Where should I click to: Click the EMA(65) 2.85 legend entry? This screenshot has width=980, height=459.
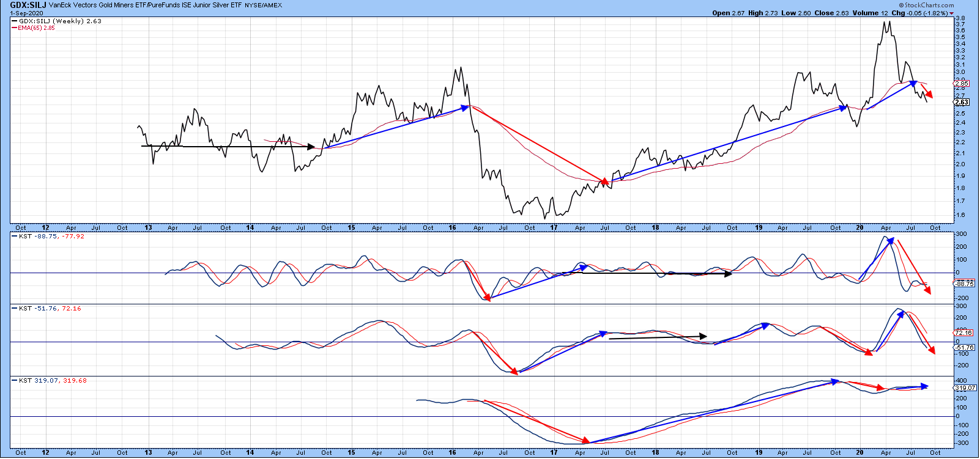coord(34,28)
